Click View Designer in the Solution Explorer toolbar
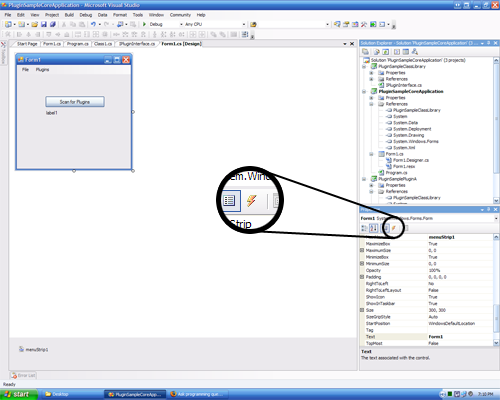Screen dimensions: 500x400 [x=406, y=52]
